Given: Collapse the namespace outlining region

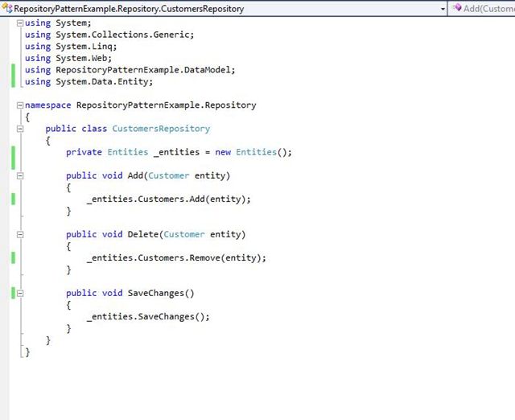Looking at the screenshot, I should 20,105.
